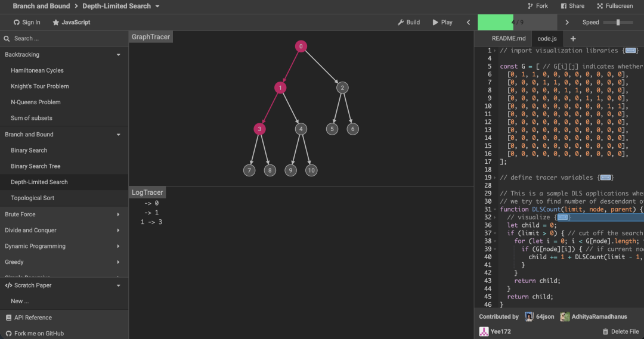Adjust the Speed slider

[618, 23]
